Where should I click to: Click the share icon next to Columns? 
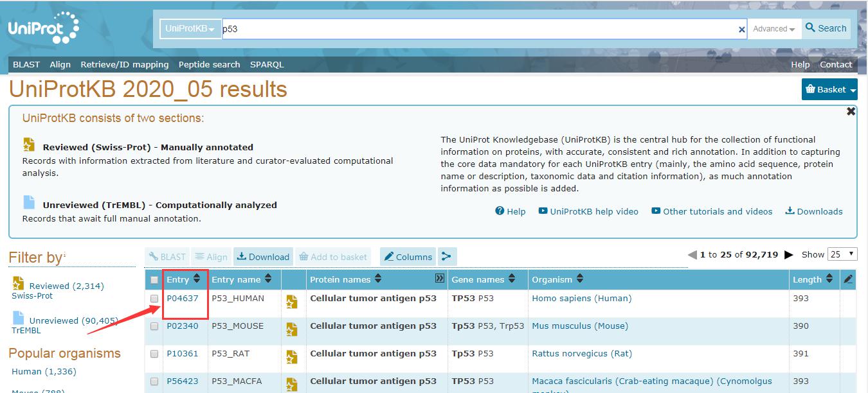pyautogui.click(x=446, y=257)
